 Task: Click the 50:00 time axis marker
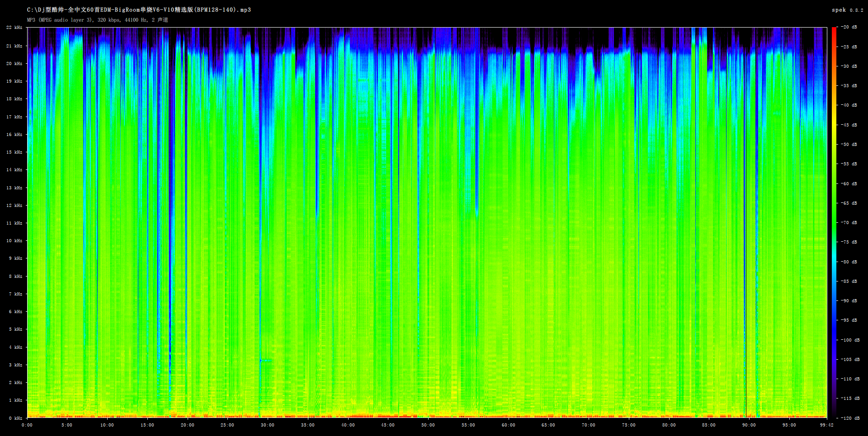click(x=428, y=425)
